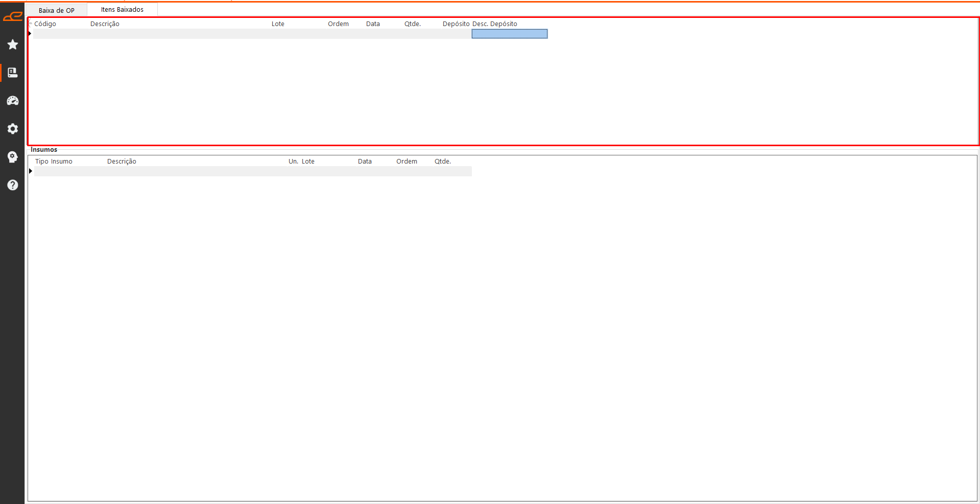Click the Un. column header in Insumos
The width and height of the screenshot is (980, 504).
[293, 162]
